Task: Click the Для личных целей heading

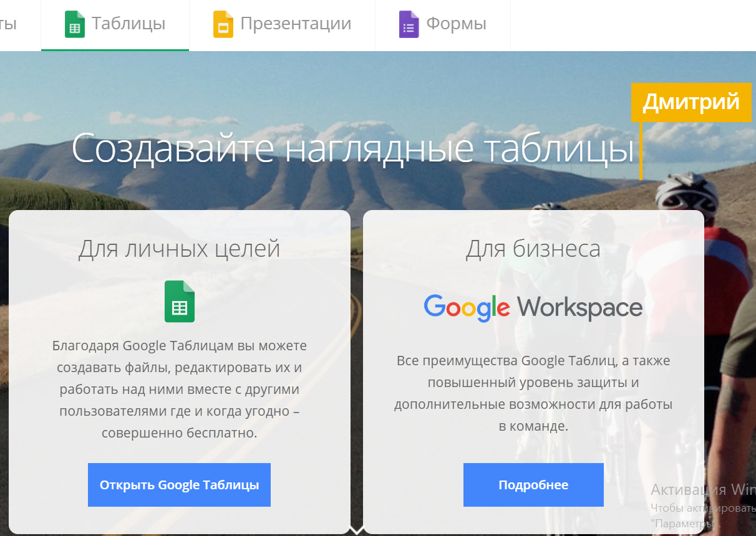Action: click(179, 249)
